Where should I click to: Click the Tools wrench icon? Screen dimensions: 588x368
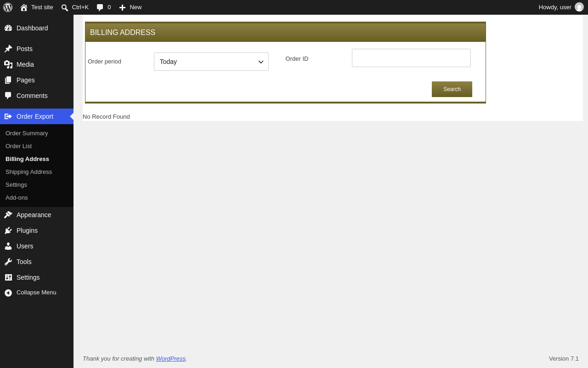tap(8, 262)
